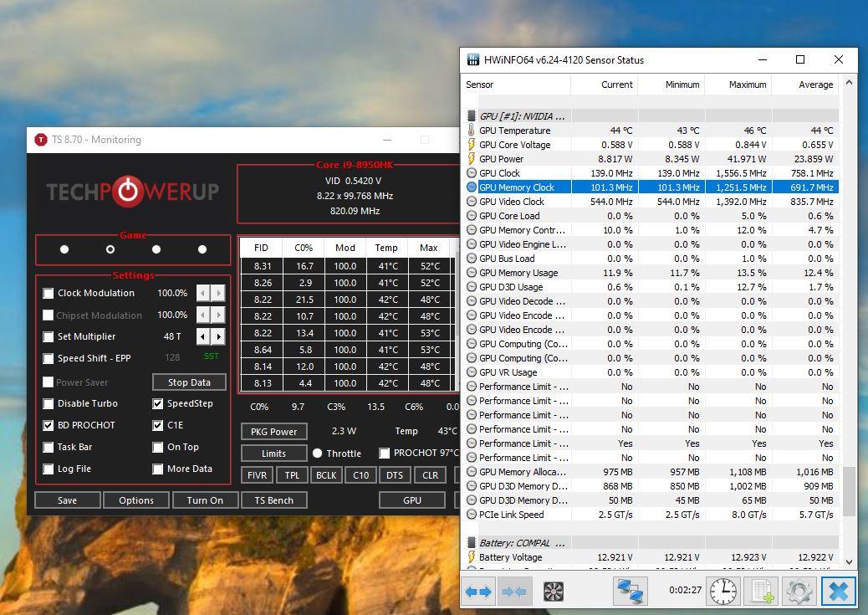Screen dimensions: 868x615
Task: Uncheck the BD PROCHOT checkbox
Action: point(49,426)
